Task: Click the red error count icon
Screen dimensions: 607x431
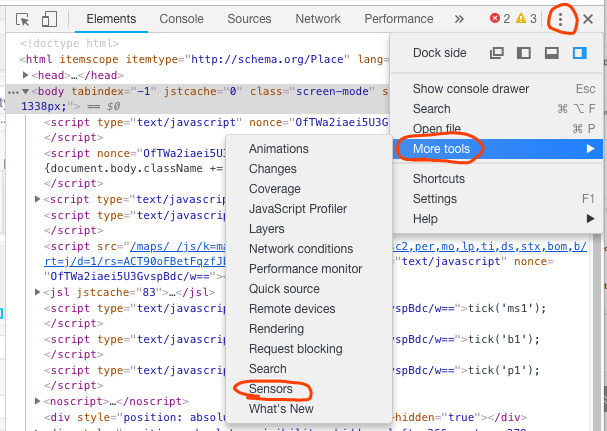Action: click(x=495, y=18)
